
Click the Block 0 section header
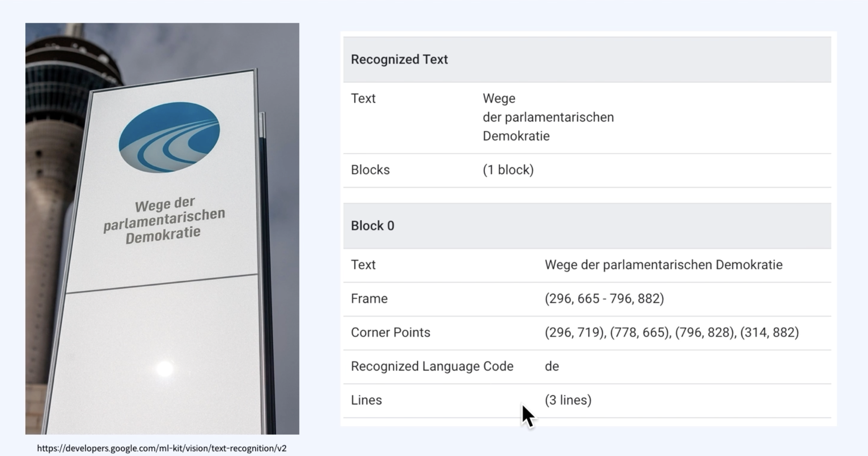[x=372, y=226]
